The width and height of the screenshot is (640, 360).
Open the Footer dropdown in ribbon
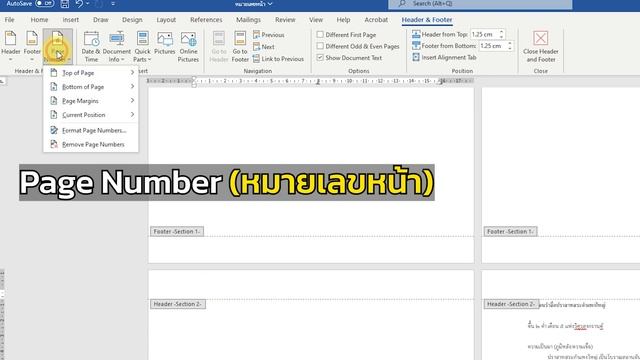(32, 46)
